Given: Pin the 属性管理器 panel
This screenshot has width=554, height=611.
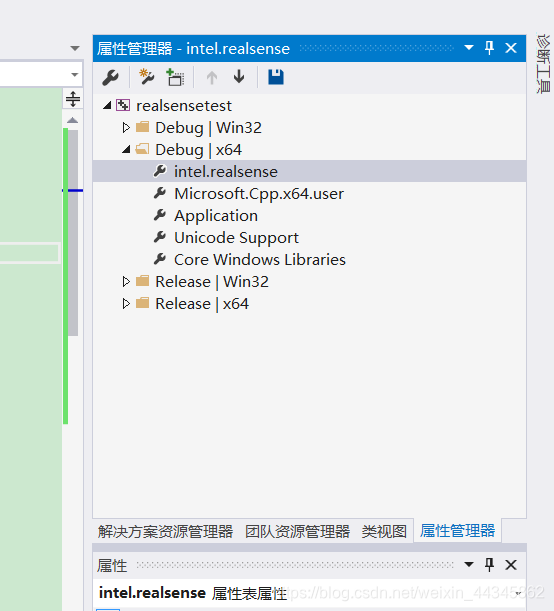Looking at the screenshot, I should 489,48.
